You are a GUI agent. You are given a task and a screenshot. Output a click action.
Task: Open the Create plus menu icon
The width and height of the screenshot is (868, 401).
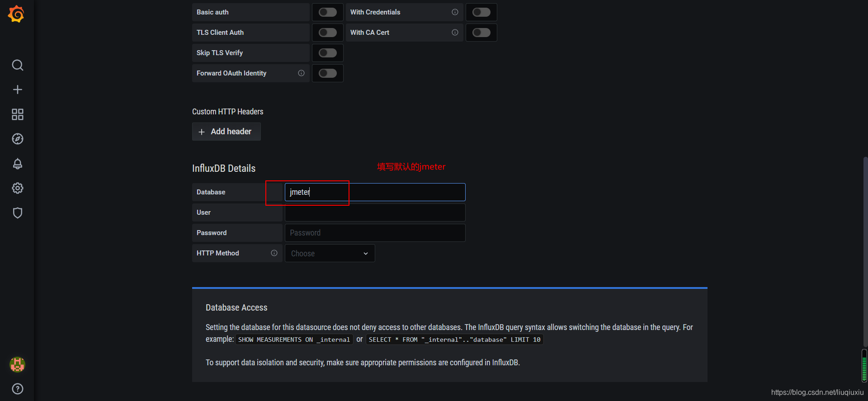tap(18, 90)
